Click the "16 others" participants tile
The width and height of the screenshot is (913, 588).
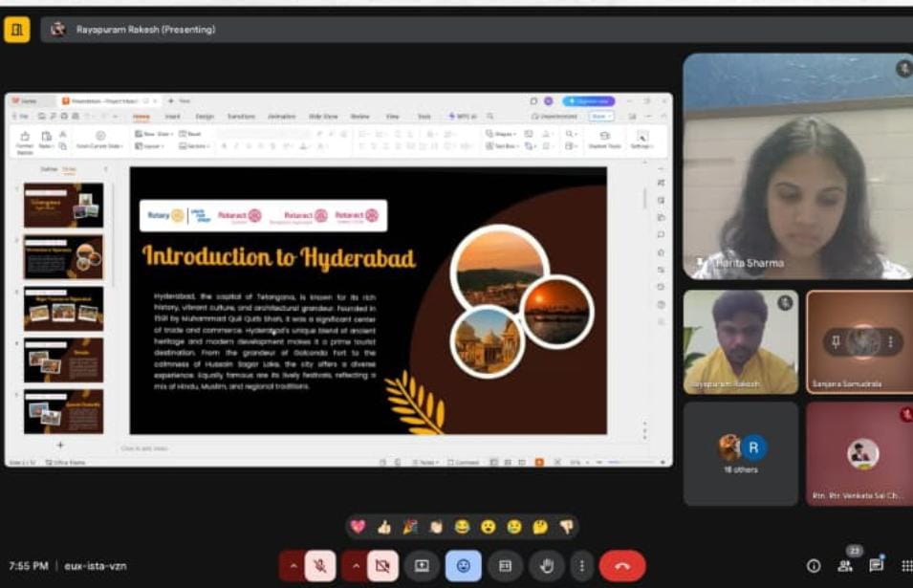point(741,453)
